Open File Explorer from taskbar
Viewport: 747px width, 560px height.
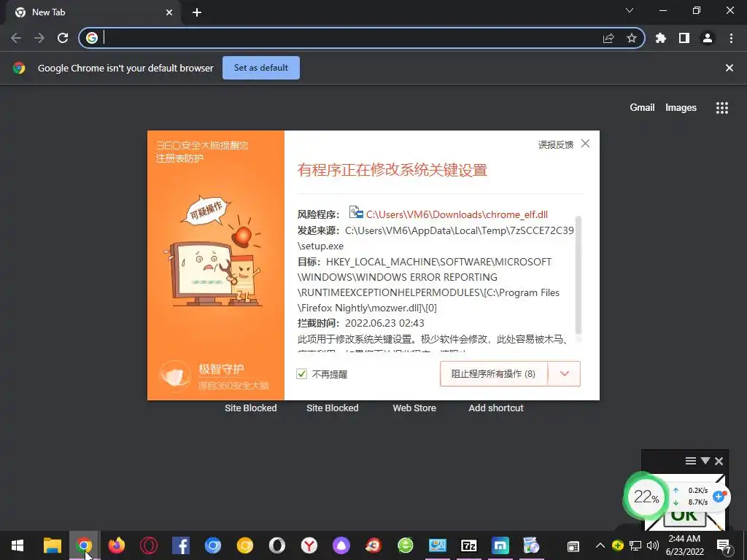coord(53,545)
